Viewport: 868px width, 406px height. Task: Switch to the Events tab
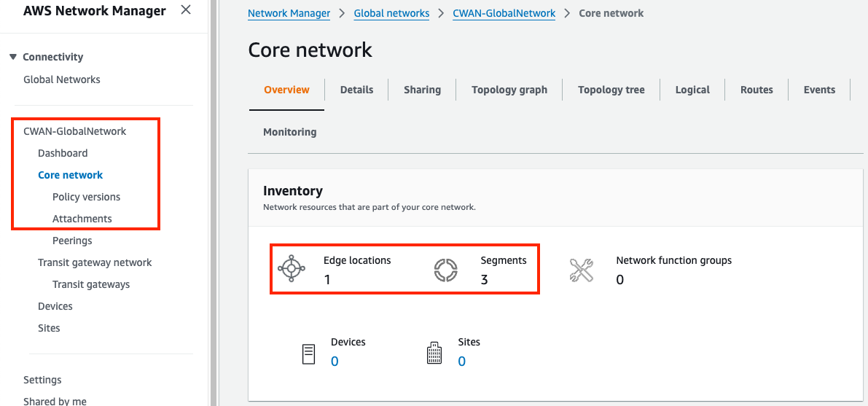[x=819, y=90]
